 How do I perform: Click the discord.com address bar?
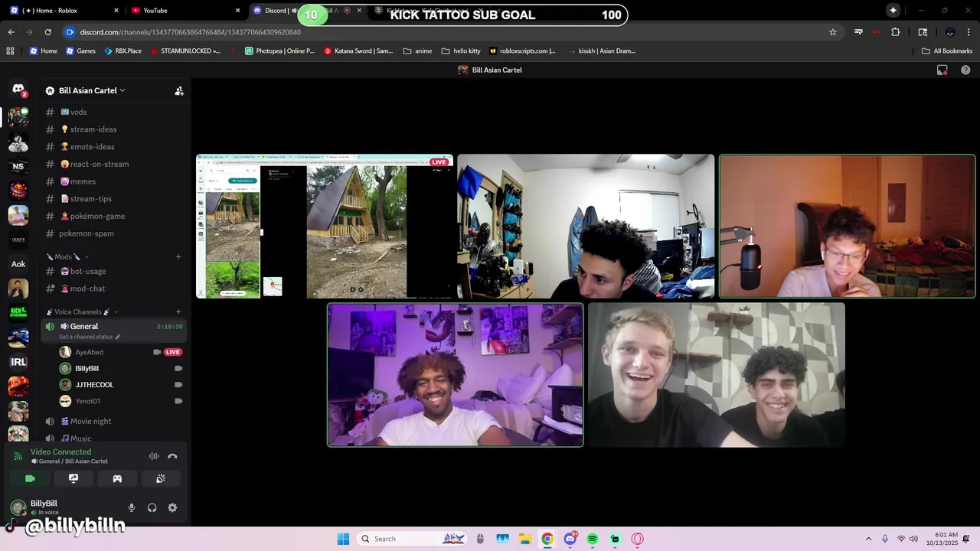pyautogui.click(x=444, y=32)
